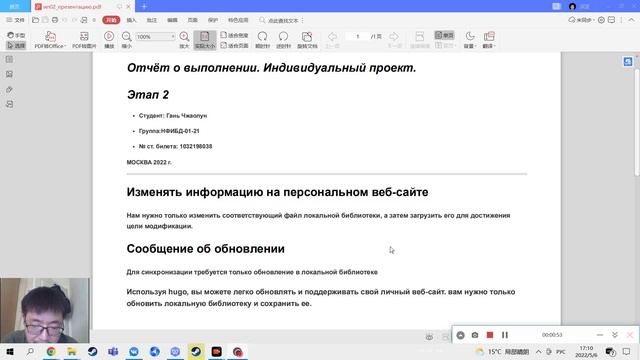Rotate page counterclockwise (逆时针)
This screenshot has width=640, height=360.
(283, 40)
